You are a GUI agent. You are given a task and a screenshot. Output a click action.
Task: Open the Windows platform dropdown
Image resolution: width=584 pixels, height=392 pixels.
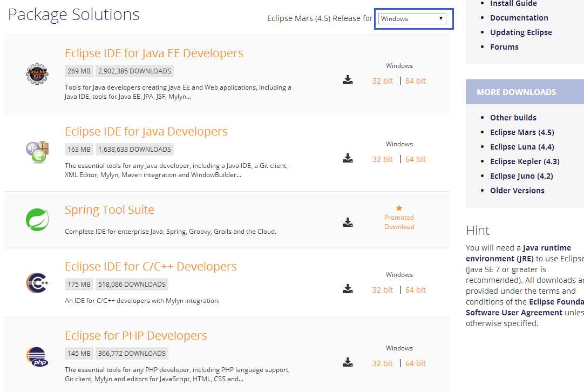(412, 19)
